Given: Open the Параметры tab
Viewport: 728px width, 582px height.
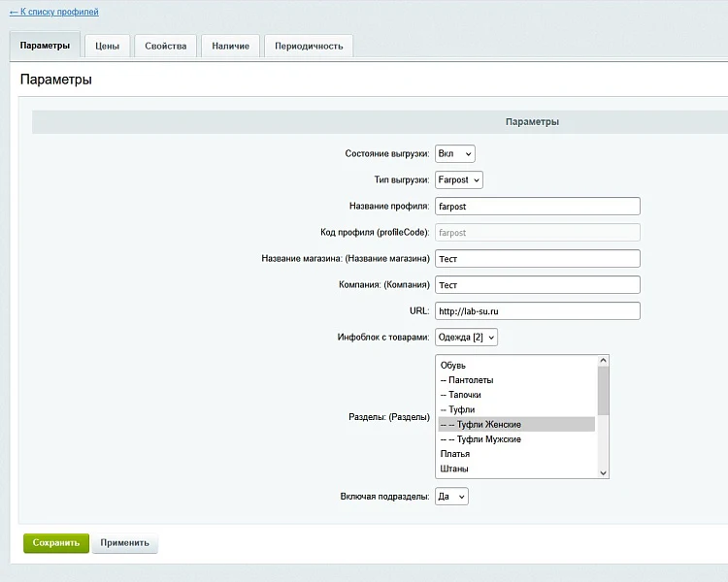Looking at the screenshot, I should point(45,45).
